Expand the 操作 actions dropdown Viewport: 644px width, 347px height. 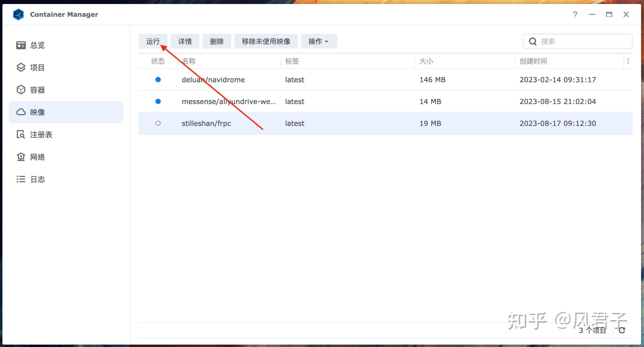(318, 41)
